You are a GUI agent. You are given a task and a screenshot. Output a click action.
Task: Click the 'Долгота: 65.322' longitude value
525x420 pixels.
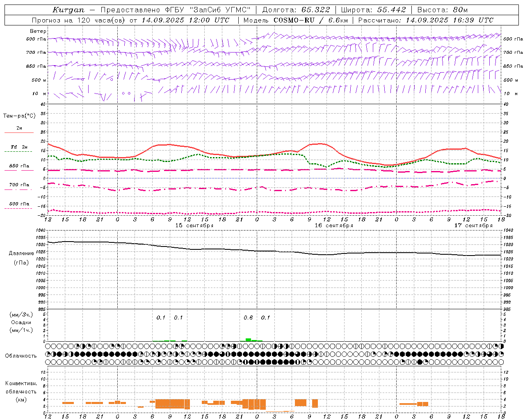point(296,10)
